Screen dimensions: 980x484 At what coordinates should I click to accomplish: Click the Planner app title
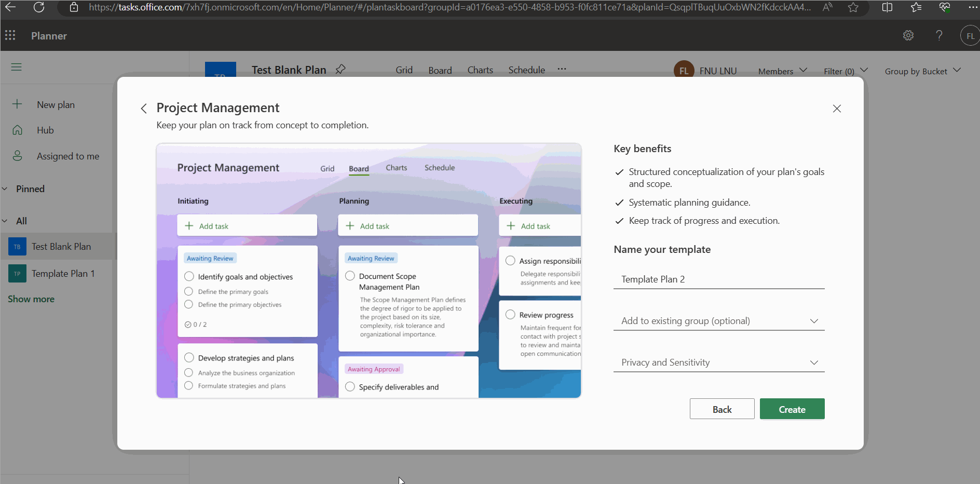(49, 36)
